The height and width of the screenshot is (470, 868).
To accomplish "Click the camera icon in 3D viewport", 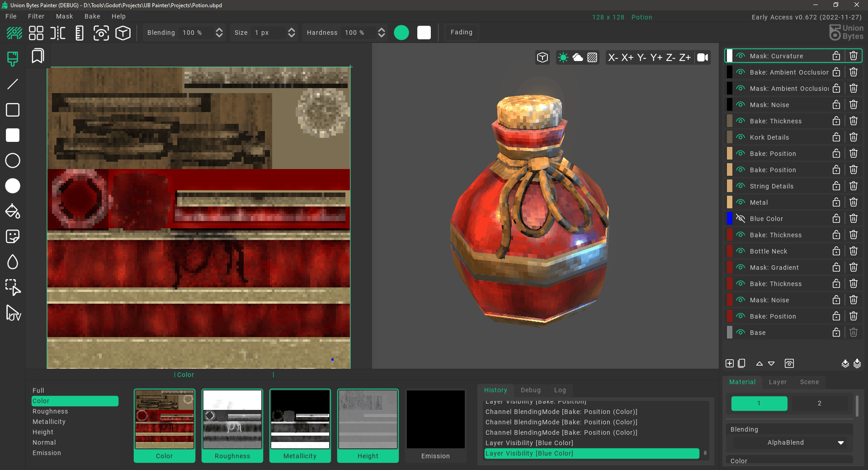I will tap(703, 57).
